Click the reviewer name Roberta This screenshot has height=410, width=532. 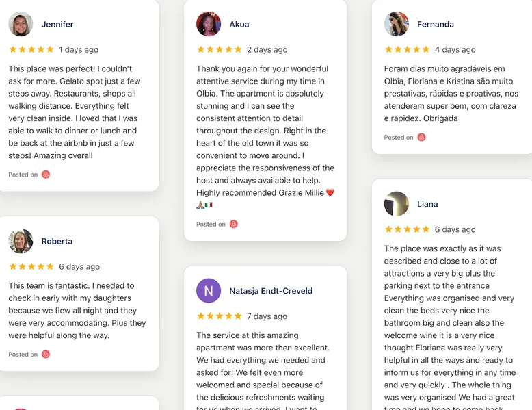pyautogui.click(x=57, y=241)
